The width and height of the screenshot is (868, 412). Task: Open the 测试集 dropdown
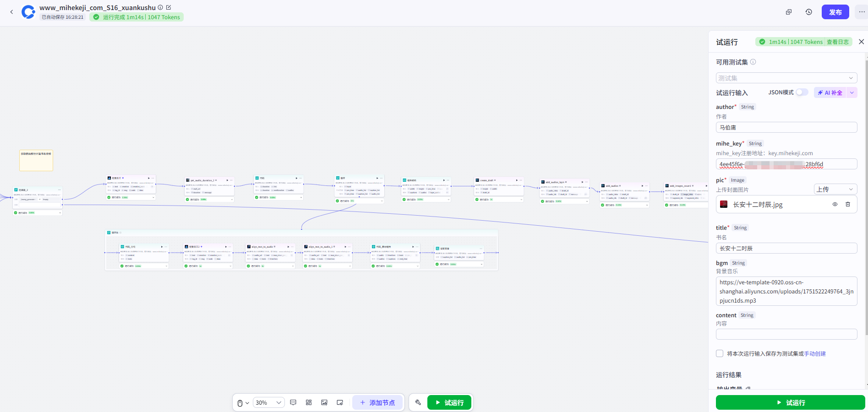point(786,78)
